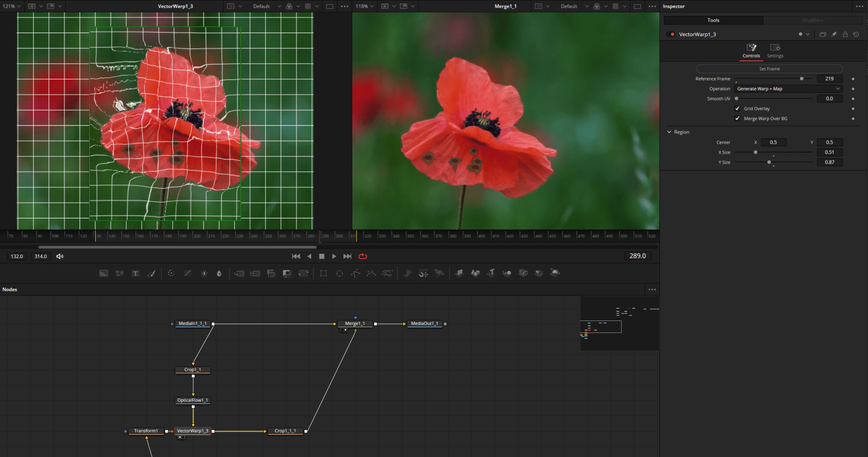This screenshot has height=457, width=868.
Task: Collapse the Region section in Inspector
Action: [670, 132]
